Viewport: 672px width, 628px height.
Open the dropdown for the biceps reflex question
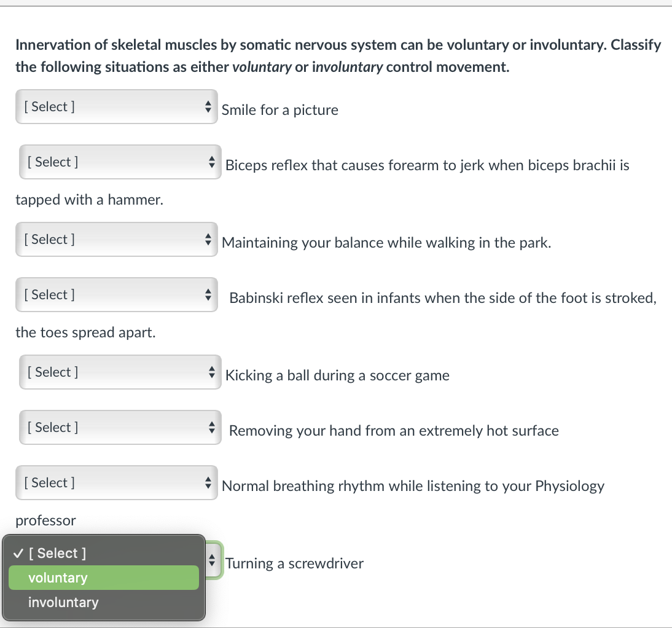[120, 162]
